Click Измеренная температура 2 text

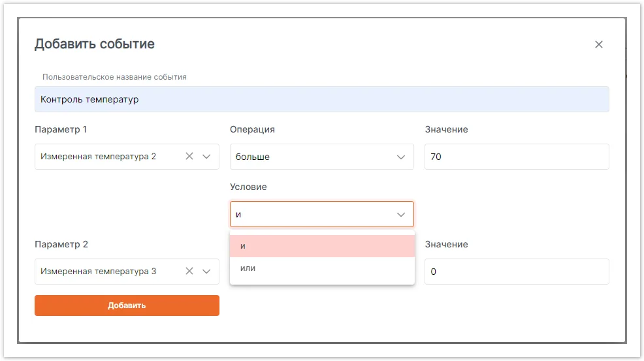(98, 157)
